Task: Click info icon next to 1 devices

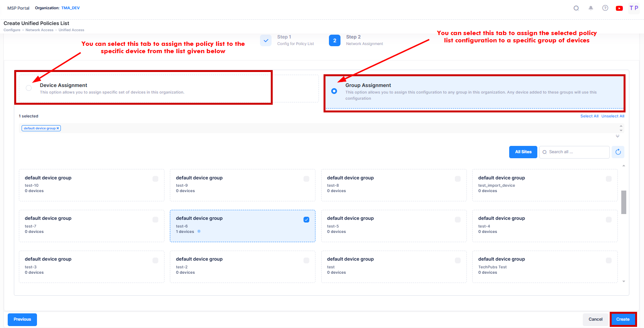Action: (199, 231)
